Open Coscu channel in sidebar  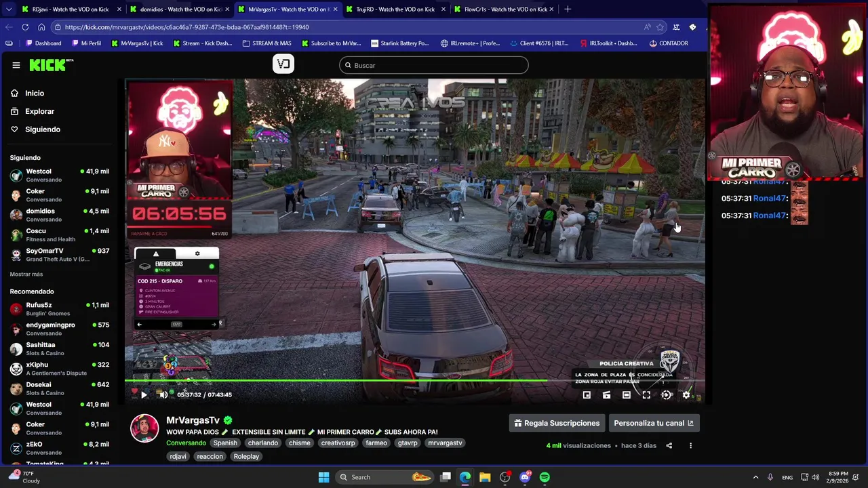coord(60,235)
